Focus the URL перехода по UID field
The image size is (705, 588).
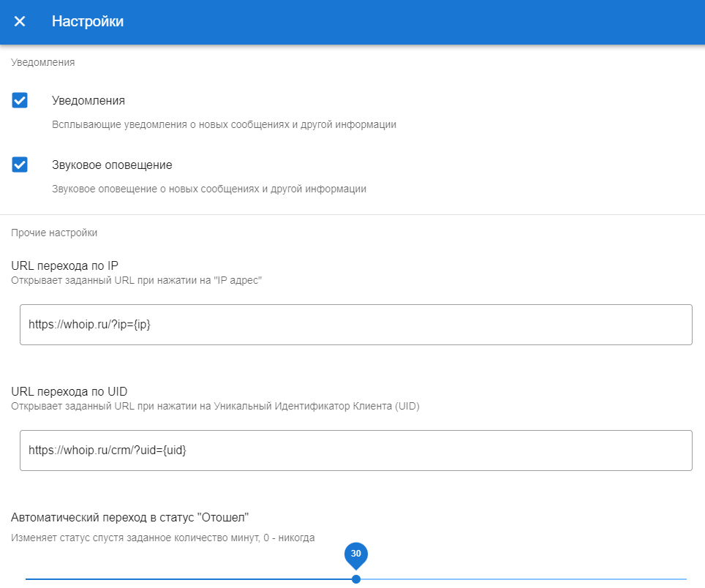tap(355, 451)
